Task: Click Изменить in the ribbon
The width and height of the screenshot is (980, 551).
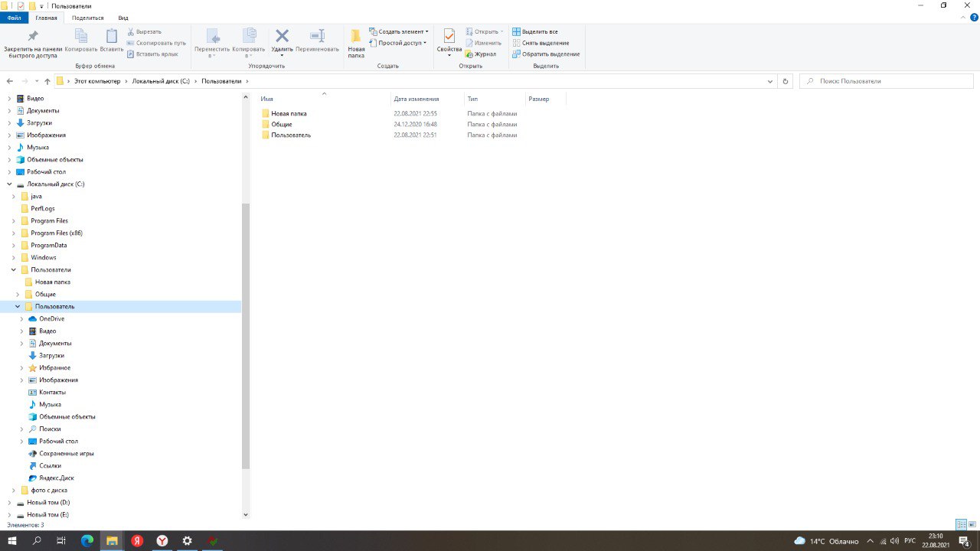Action: (x=483, y=43)
